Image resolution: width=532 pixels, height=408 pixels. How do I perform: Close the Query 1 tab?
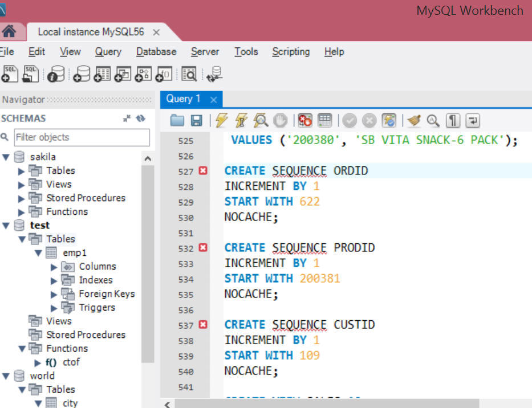213,100
